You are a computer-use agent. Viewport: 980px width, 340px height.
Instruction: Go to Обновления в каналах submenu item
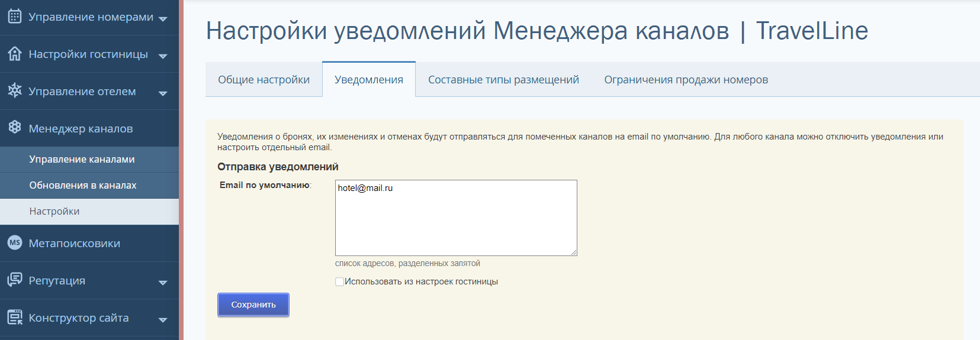pos(83,185)
